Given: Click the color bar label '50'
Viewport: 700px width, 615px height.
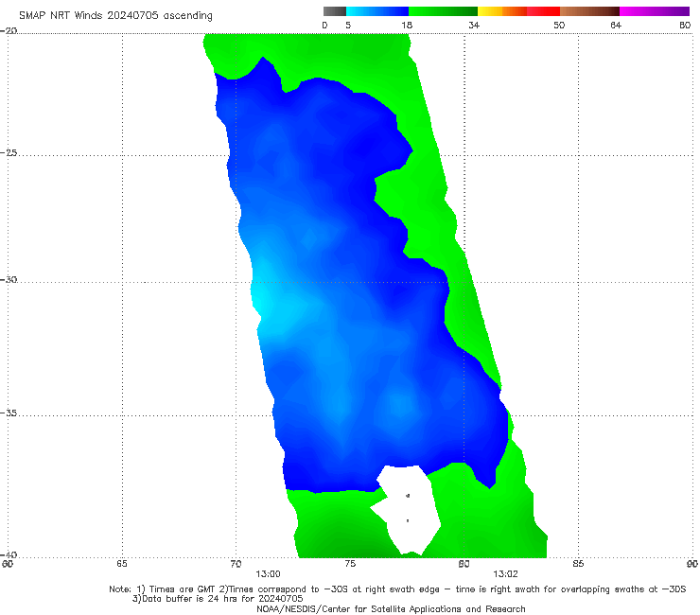Looking at the screenshot, I should [559, 25].
